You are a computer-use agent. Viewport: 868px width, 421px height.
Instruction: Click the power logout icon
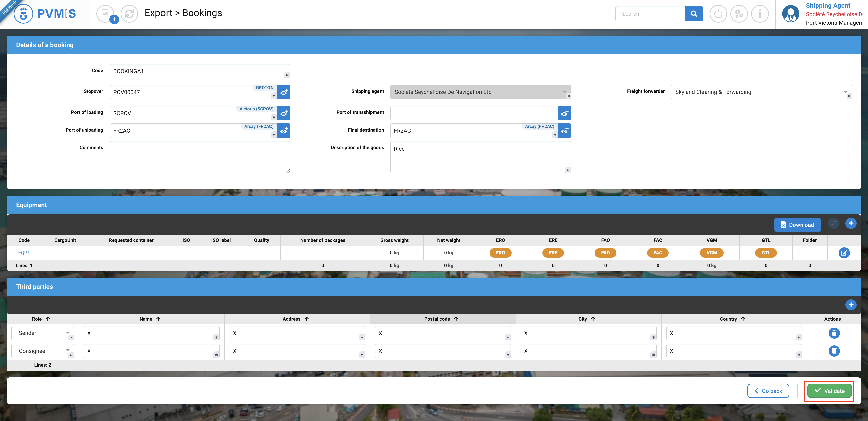tap(718, 14)
